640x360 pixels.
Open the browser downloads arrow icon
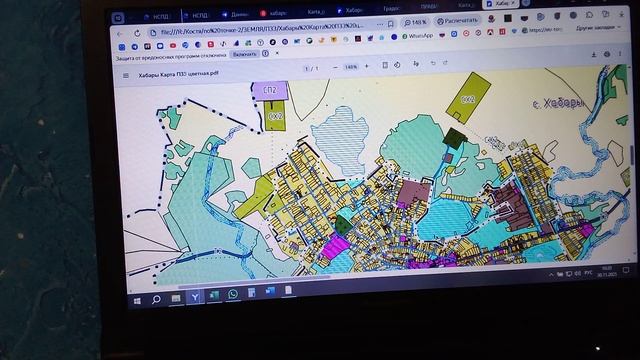[621, 14]
